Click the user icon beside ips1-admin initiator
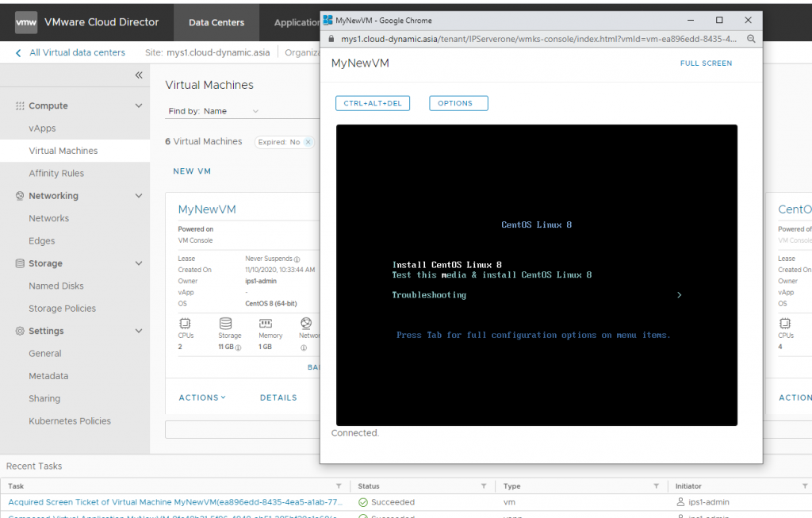 680,502
